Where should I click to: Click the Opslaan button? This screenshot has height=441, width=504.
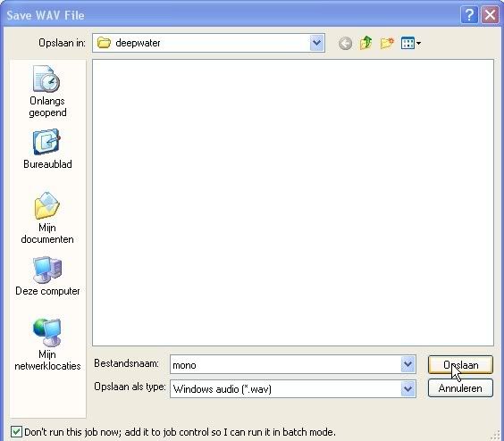point(460,364)
